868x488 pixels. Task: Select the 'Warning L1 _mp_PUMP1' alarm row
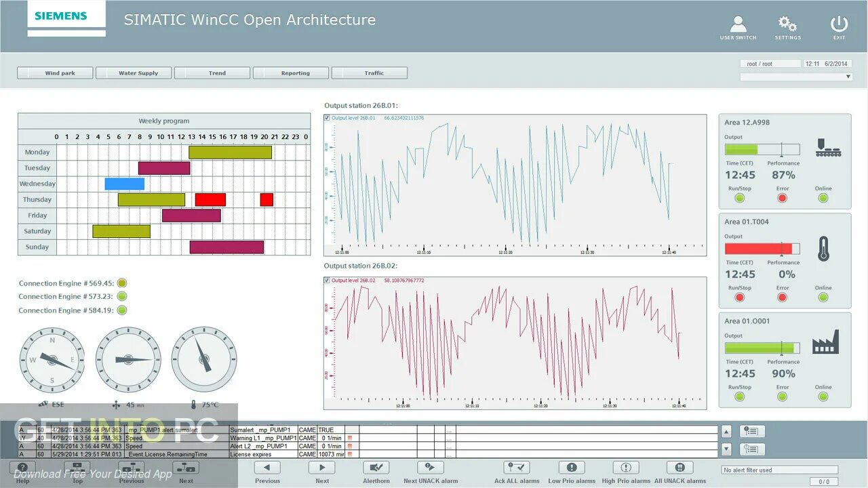click(368, 438)
